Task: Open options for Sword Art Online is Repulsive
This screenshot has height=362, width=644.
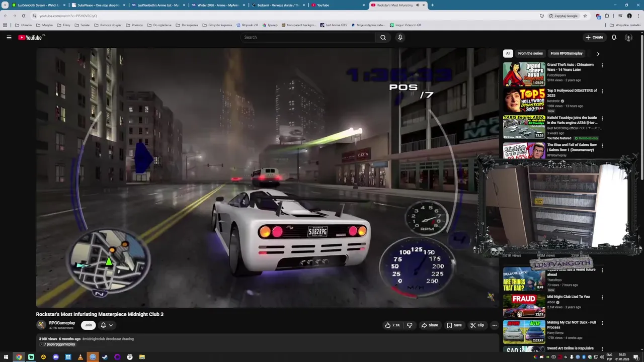Action: [602, 349]
